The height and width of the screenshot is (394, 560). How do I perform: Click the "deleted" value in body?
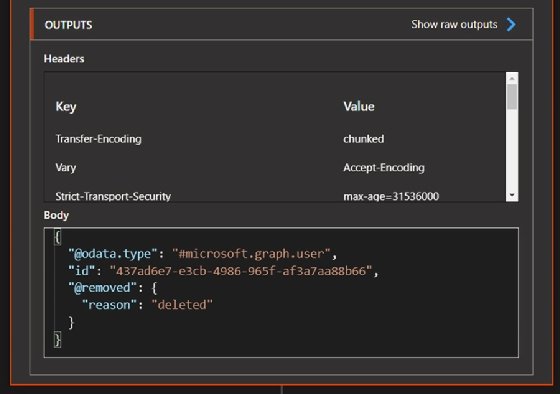(182, 305)
